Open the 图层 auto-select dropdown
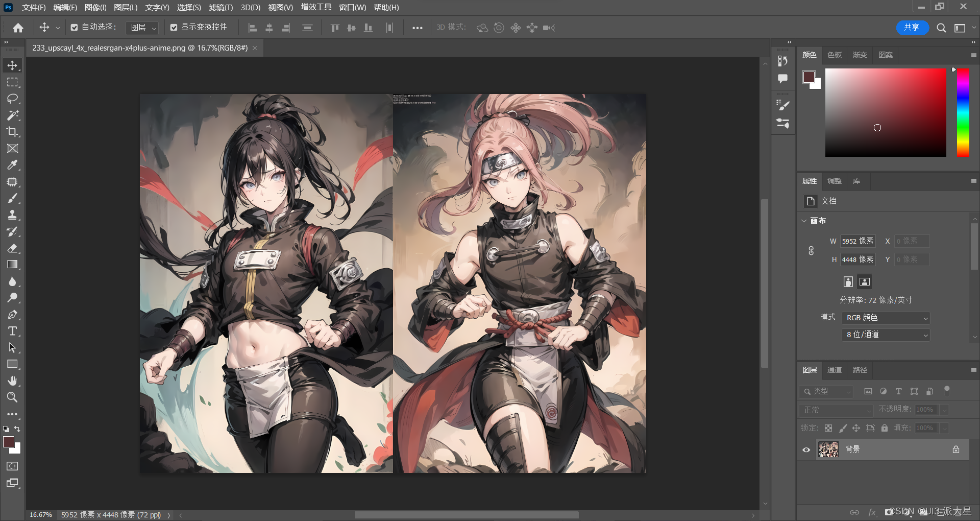Image resolution: width=980 pixels, height=521 pixels. pos(142,28)
